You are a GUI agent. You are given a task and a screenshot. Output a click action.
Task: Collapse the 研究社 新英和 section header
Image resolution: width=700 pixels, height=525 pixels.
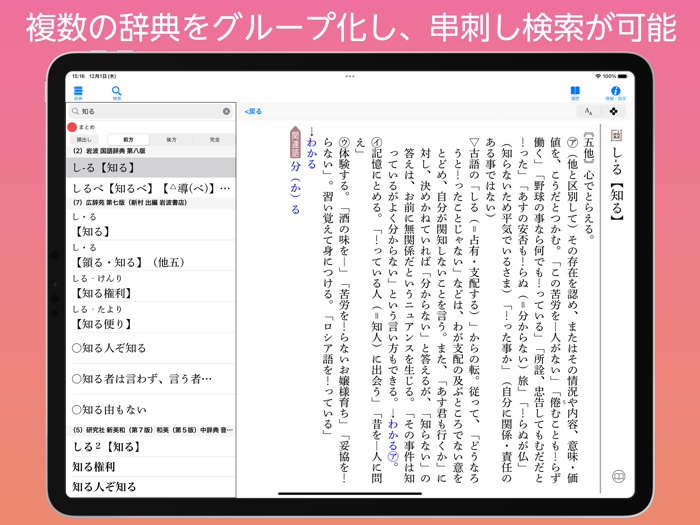click(x=150, y=430)
